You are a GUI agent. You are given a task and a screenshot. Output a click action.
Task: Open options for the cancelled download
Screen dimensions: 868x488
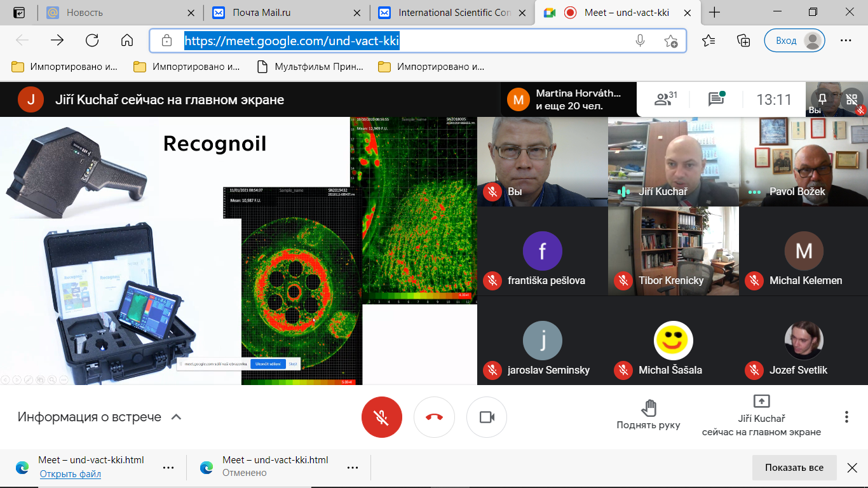(353, 468)
